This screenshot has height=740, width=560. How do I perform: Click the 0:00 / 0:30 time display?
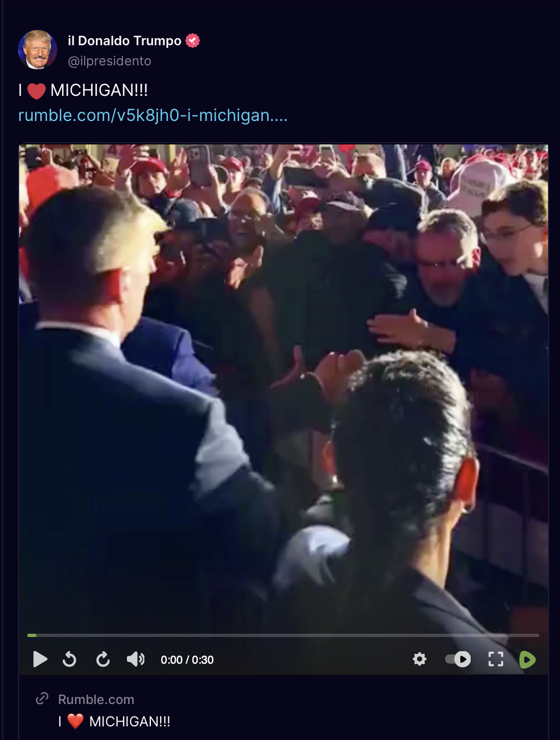pyautogui.click(x=187, y=660)
